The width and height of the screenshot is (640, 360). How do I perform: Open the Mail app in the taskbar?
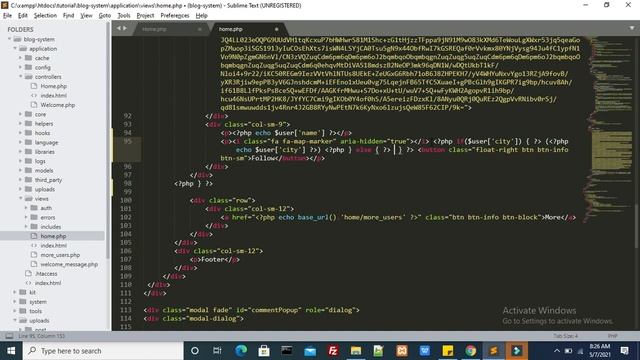pyautogui.click(x=310, y=351)
